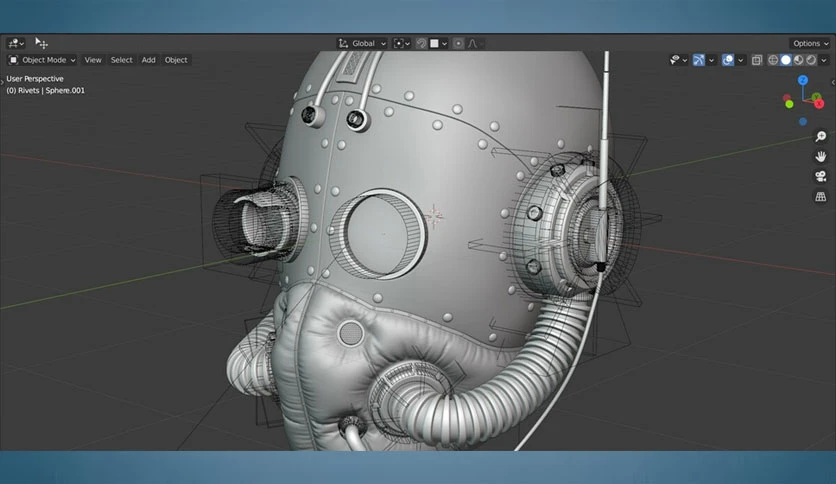Open the Object menu
The image size is (836, 484).
pyautogui.click(x=176, y=60)
